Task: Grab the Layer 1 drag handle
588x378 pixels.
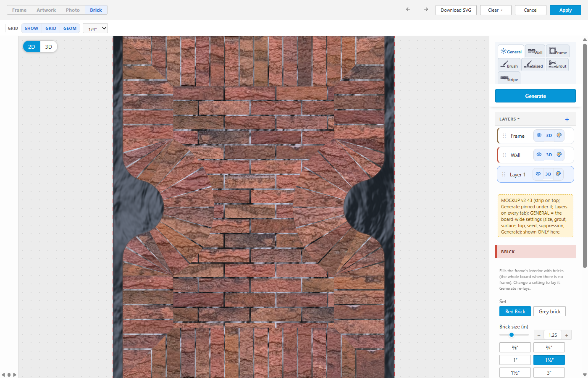Action: [x=504, y=174]
